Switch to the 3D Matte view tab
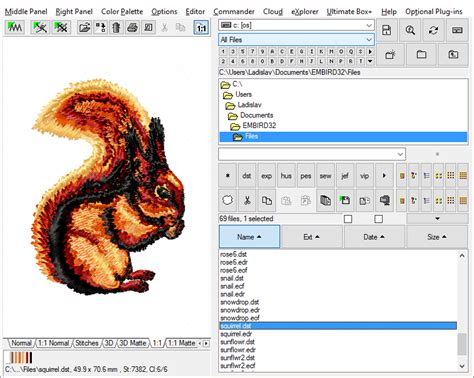This screenshot has height=378, width=474. click(133, 343)
